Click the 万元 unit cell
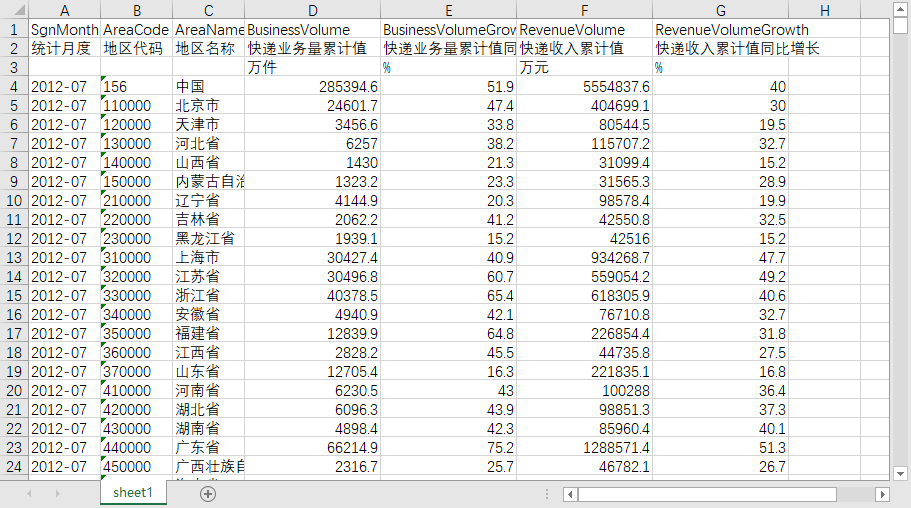The width and height of the screenshot is (911, 508). click(584, 67)
